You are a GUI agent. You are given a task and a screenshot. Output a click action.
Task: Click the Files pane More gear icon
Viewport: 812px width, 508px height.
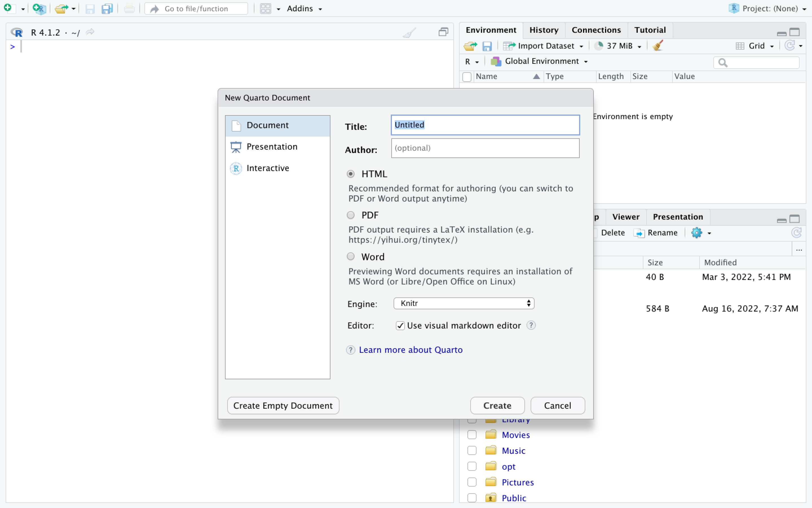coord(697,233)
